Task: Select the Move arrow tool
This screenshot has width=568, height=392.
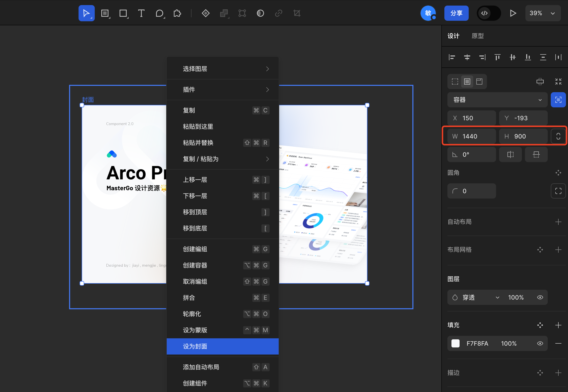Action: 86,13
